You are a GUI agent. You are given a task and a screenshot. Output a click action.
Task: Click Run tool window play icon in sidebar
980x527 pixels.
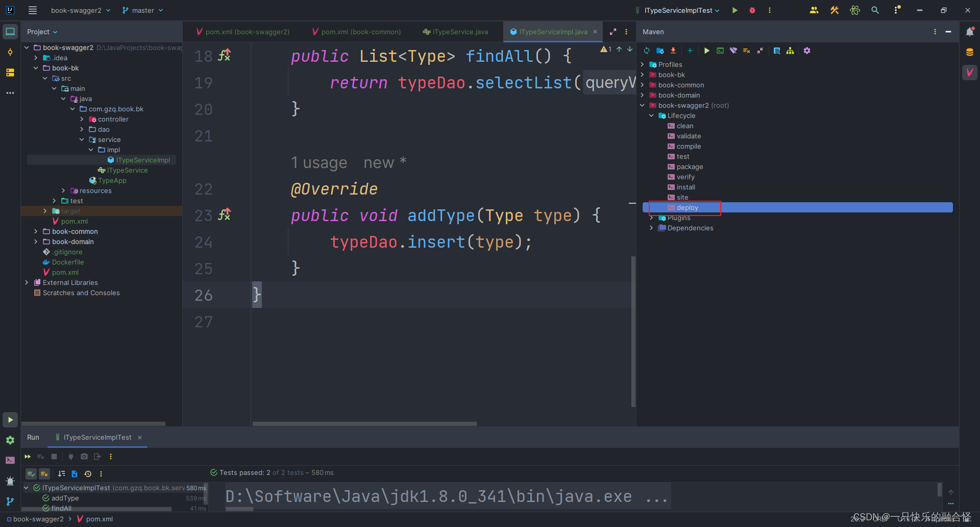click(10, 420)
